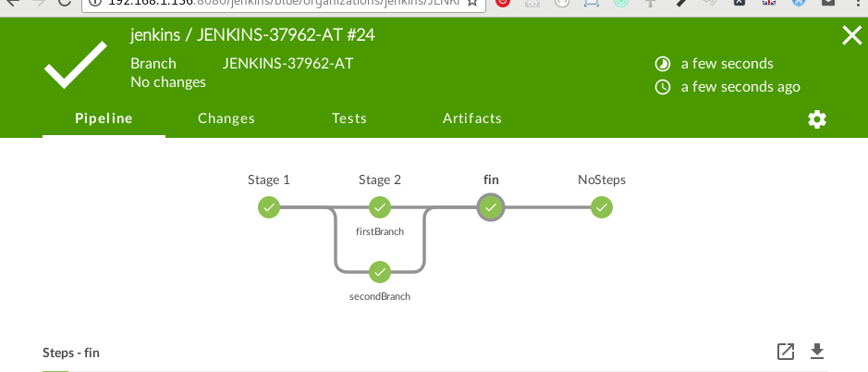The width and height of the screenshot is (868, 372).
Task: Click the jenkins / JENKINS-37962-AT #24 title
Action: pos(252,36)
